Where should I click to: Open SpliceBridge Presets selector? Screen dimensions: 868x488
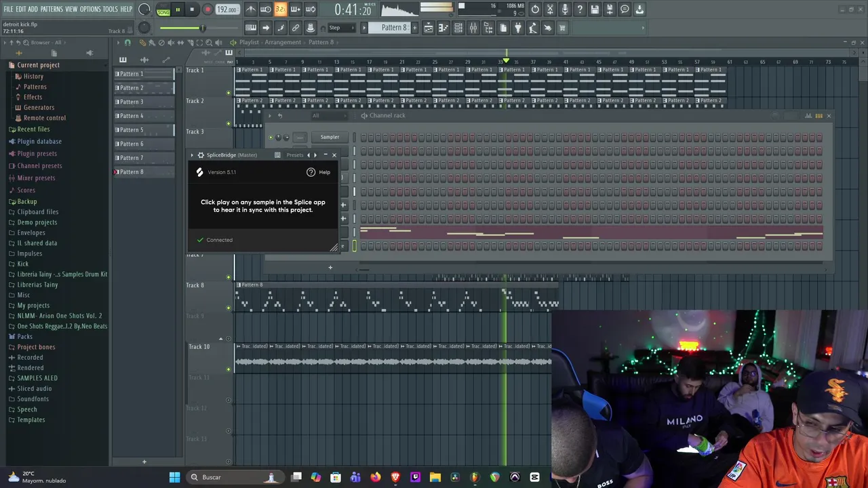click(x=295, y=155)
